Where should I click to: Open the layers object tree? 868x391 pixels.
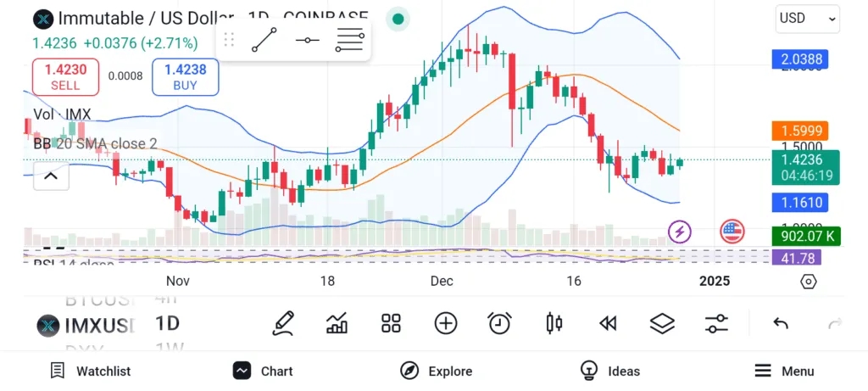click(662, 322)
